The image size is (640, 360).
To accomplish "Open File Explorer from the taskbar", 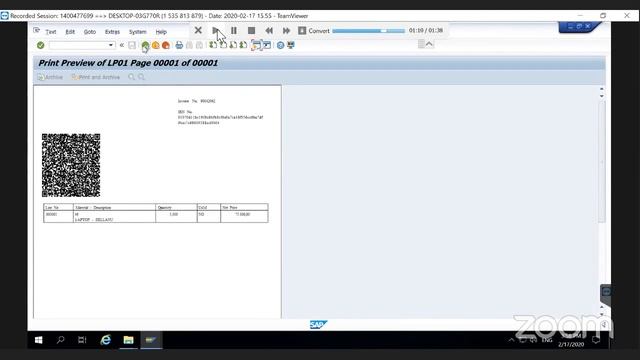I will pyautogui.click(x=128, y=340).
